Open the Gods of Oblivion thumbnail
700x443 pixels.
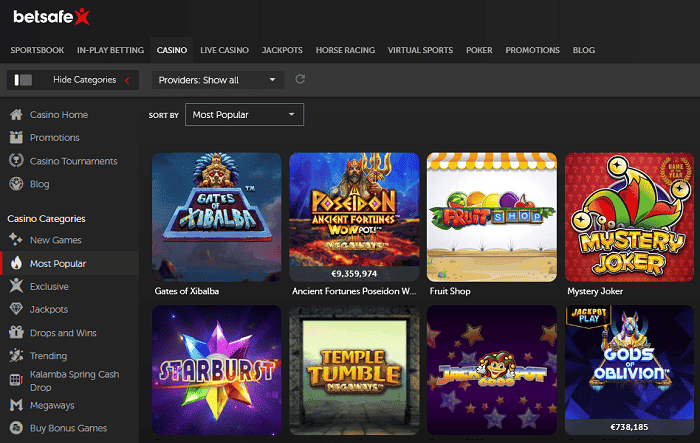point(629,370)
